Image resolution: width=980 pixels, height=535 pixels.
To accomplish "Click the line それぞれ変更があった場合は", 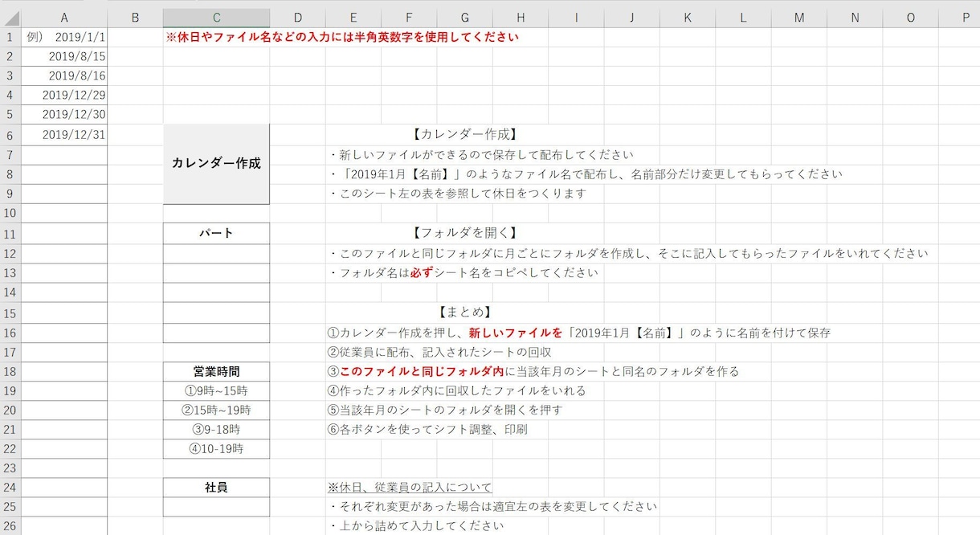I will (x=493, y=506).
